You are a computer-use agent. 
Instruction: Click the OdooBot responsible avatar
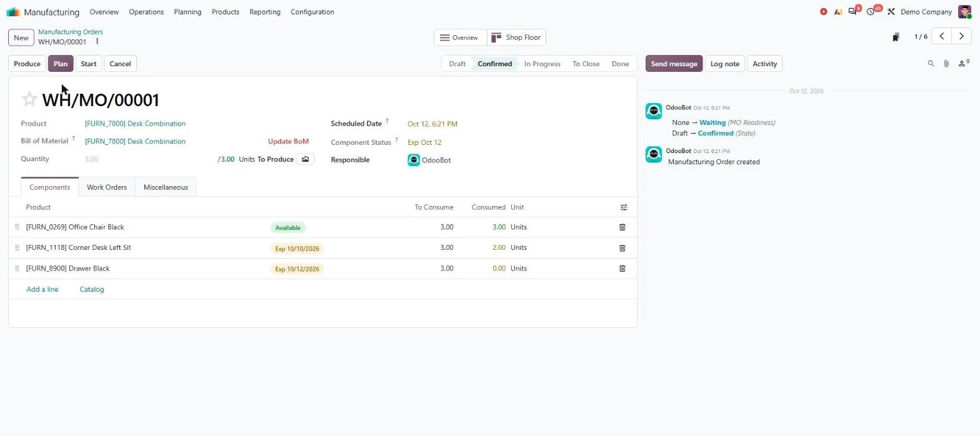coord(414,160)
